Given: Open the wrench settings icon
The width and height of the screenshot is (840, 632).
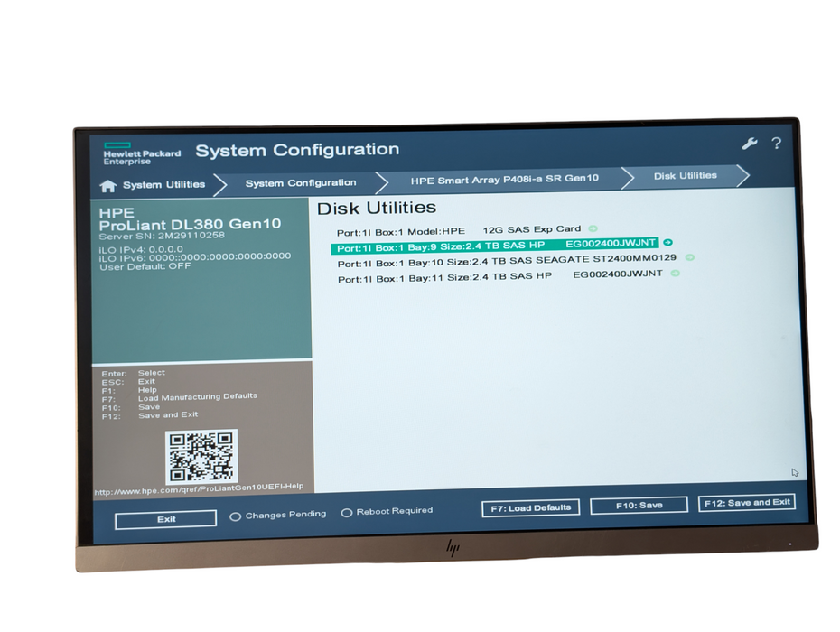Looking at the screenshot, I should pyautogui.click(x=749, y=143).
